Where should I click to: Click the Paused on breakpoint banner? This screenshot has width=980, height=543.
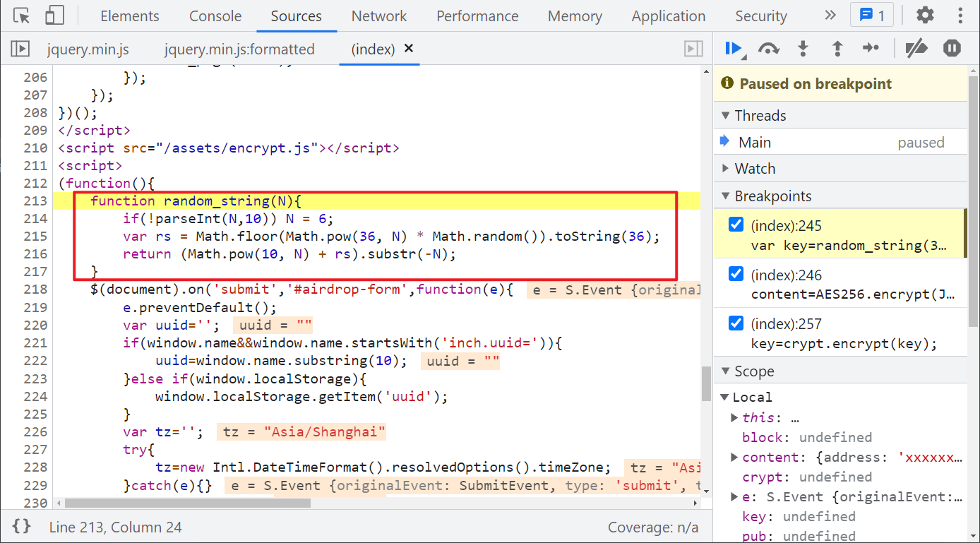(840, 83)
